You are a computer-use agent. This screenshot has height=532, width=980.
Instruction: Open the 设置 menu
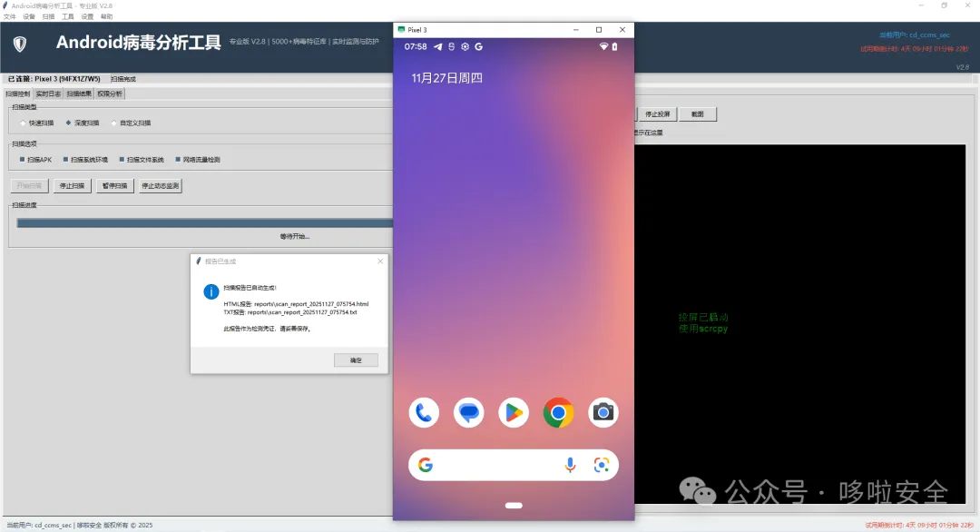(87, 17)
